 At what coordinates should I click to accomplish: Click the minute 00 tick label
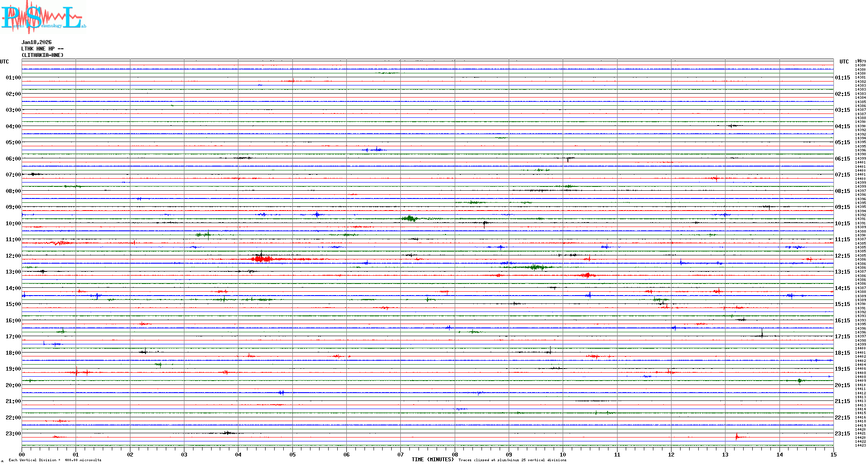point(22,454)
